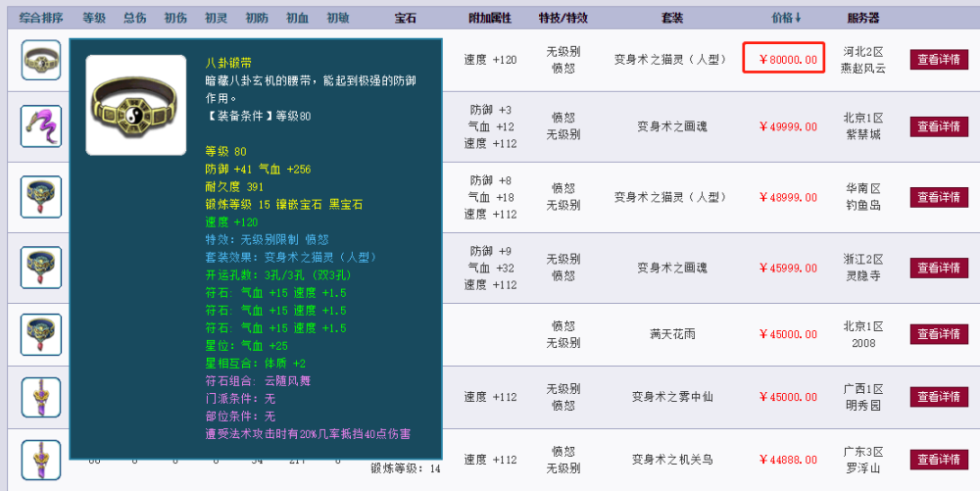Open the blue belt icon priced ￥48999.00

pos(40,197)
